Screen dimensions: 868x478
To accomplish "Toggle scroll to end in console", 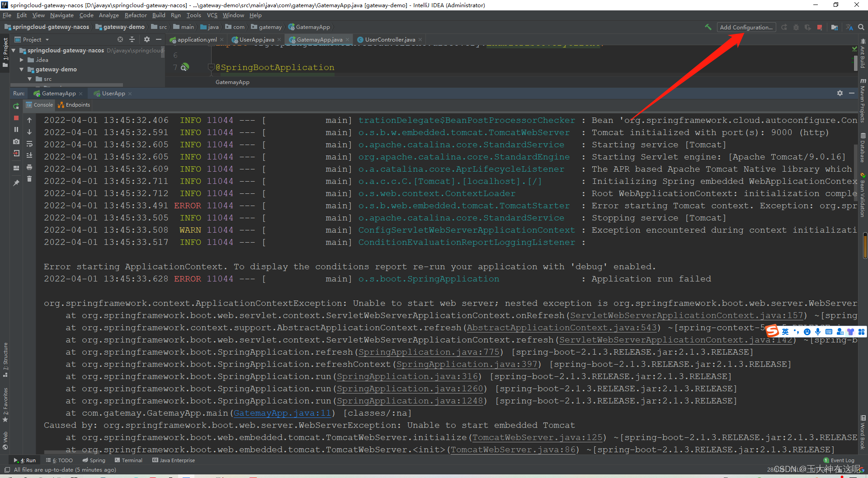I will click(x=29, y=155).
